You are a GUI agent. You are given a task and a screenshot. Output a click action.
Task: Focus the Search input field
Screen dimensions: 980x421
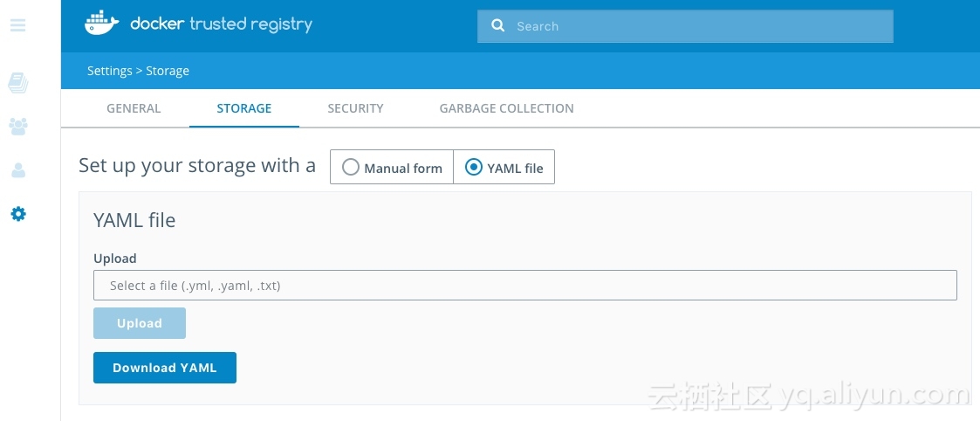(x=685, y=26)
